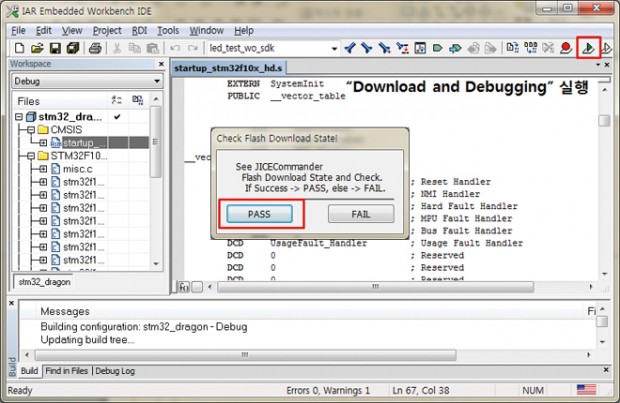Click the Open file folder icon
The height and width of the screenshot is (403, 620).
pos(37,48)
